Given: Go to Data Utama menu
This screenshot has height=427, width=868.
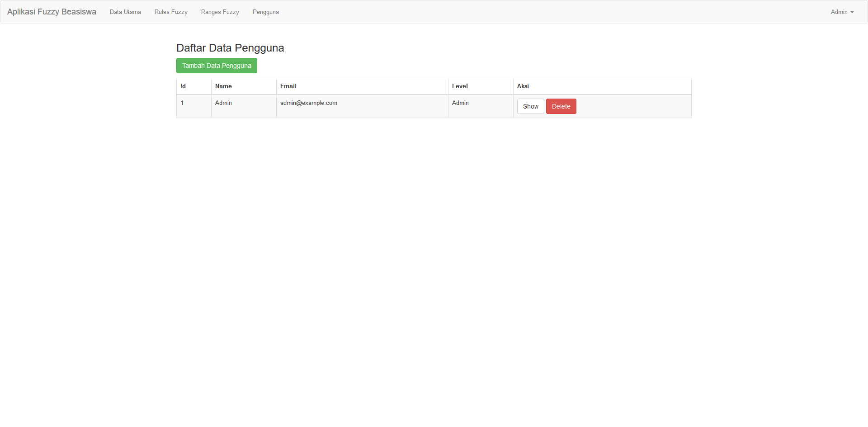Looking at the screenshot, I should 125,12.
